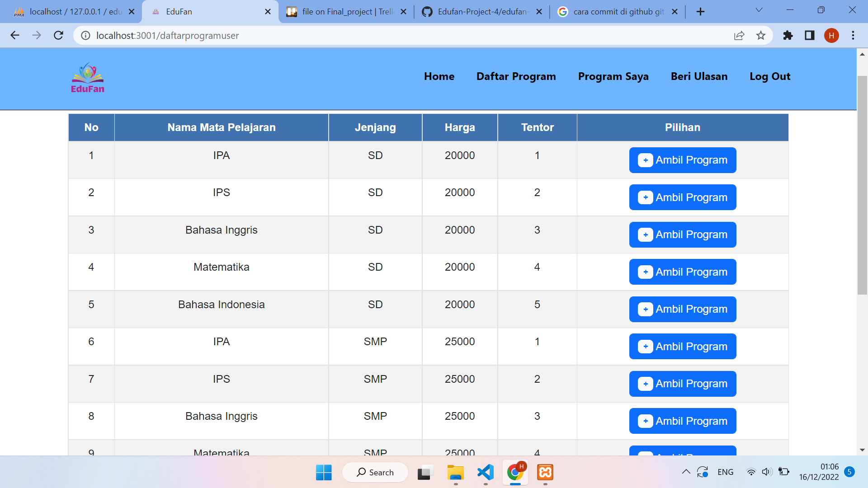Click Ambil Program for Bahasa Inggris SD

coord(683,235)
